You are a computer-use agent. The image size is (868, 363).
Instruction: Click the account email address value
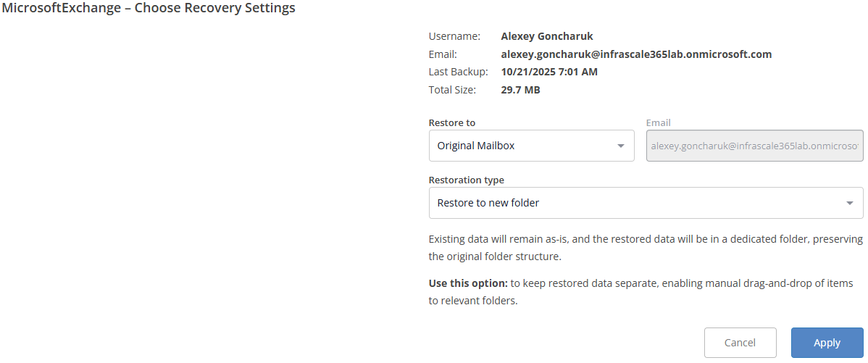[x=636, y=54]
